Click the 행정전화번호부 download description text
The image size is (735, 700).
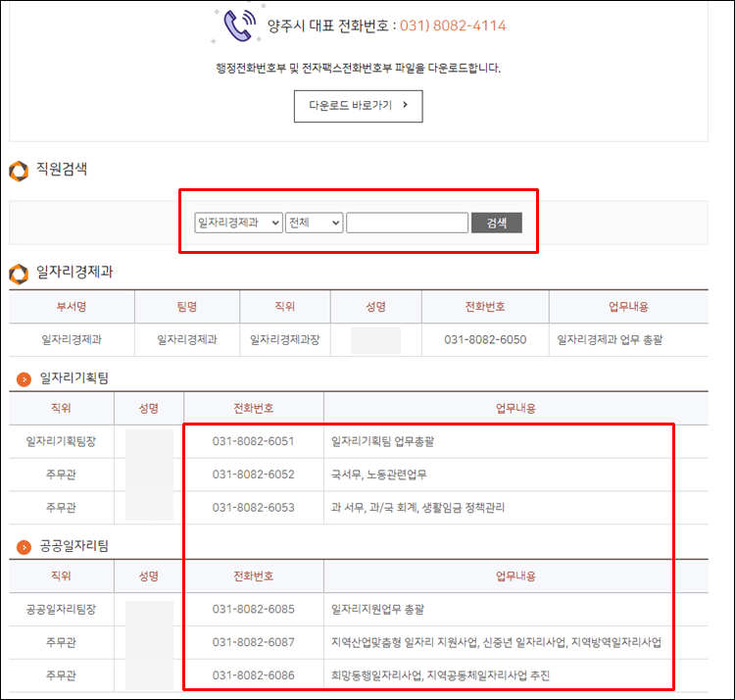coord(358,68)
